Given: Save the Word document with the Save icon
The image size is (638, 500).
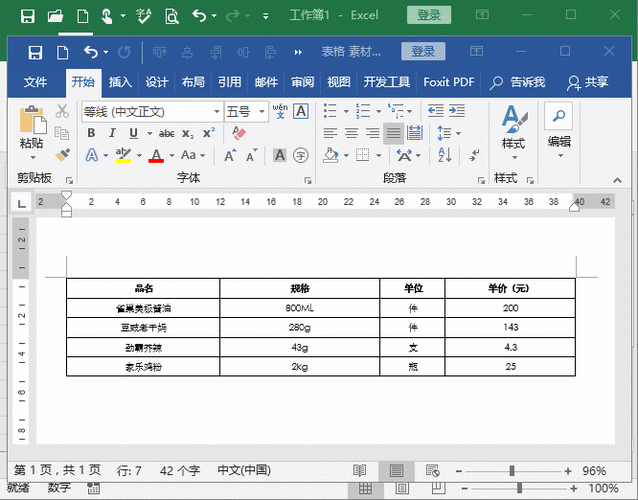Looking at the screenshot, I should (x=35, y=52).
